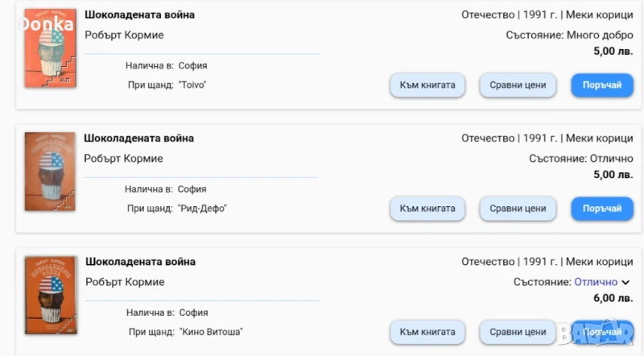Click "Сравни цени" for Toivo listing
The image size is (644, 356).
coord(518,85)
